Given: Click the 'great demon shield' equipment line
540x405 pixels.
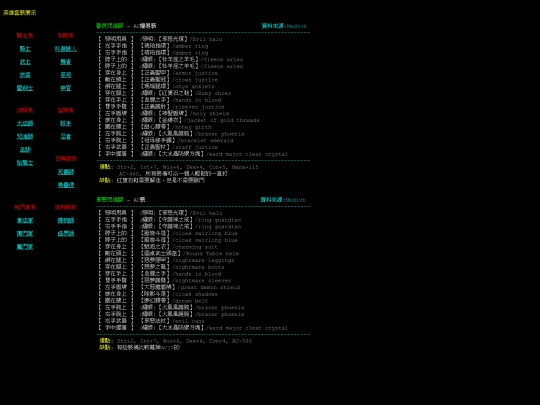Looking at the screenshot, I should (x=169, y=287).
